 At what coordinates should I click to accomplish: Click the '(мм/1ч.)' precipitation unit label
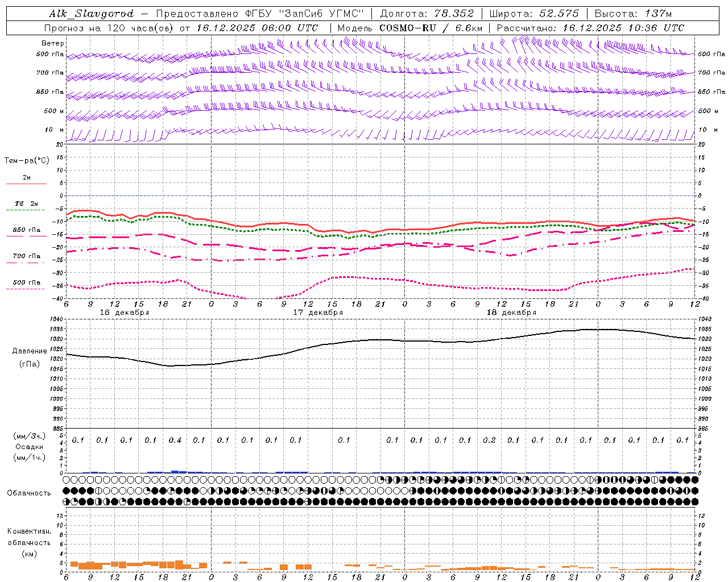pos(30,458)
